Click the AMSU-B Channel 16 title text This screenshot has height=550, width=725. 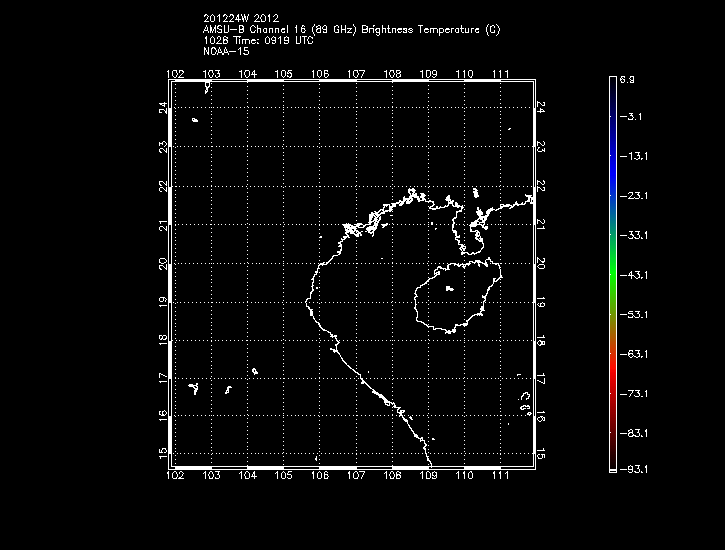(350, 30)
